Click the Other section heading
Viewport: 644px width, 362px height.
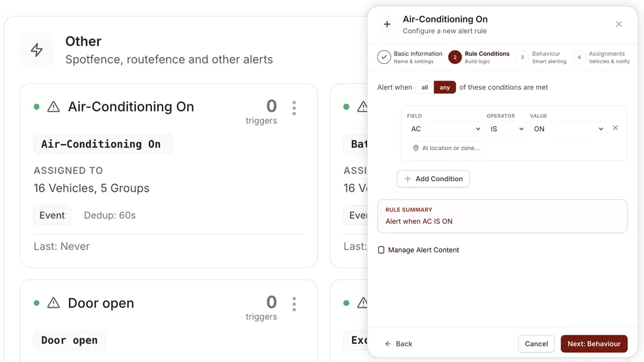point(83,41)
